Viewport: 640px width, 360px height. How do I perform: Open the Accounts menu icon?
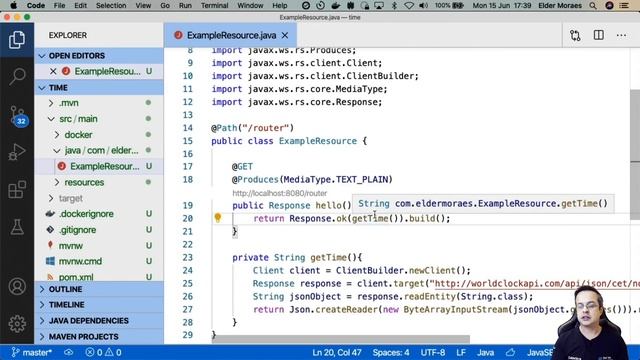(17, 287)
